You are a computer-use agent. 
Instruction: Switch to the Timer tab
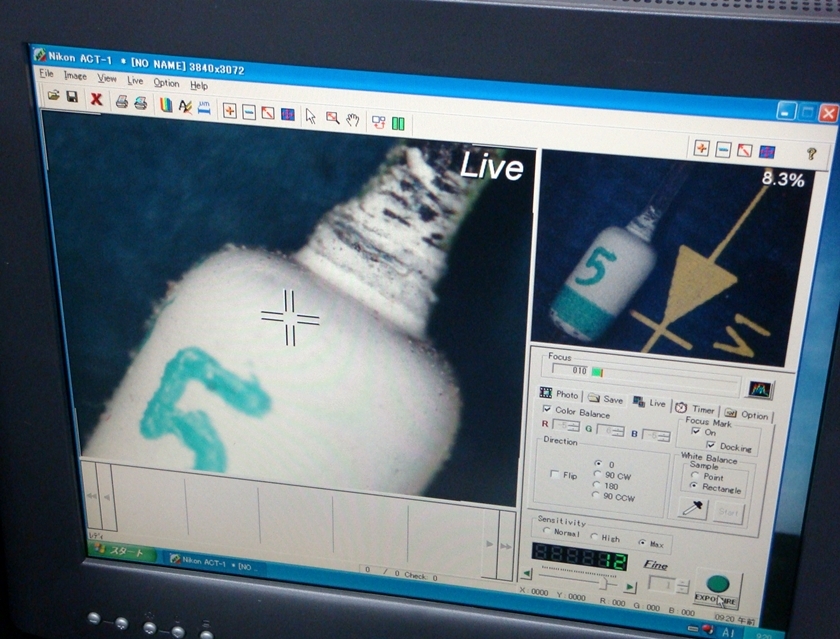pyautogui.click(x=695, y=409)
